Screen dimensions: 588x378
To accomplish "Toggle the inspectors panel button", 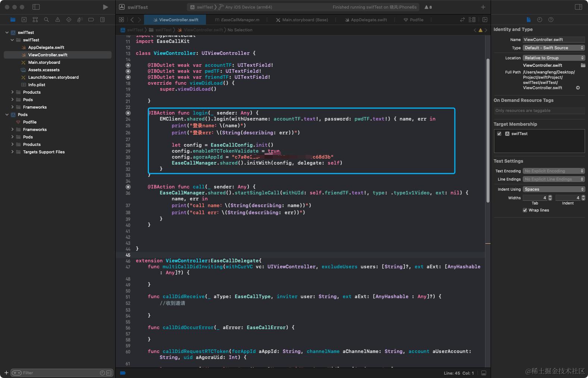I will (578, 7).
